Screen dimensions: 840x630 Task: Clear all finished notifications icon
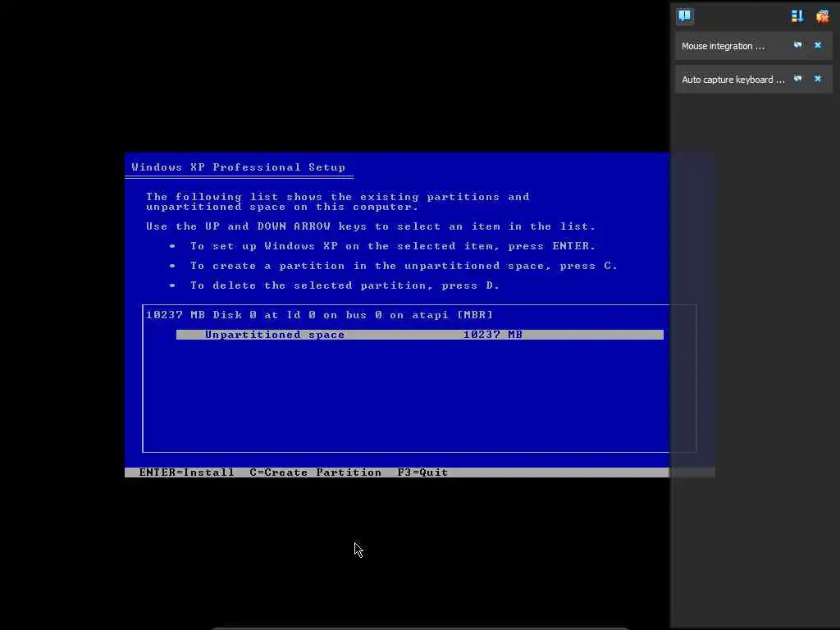point(822,16)
